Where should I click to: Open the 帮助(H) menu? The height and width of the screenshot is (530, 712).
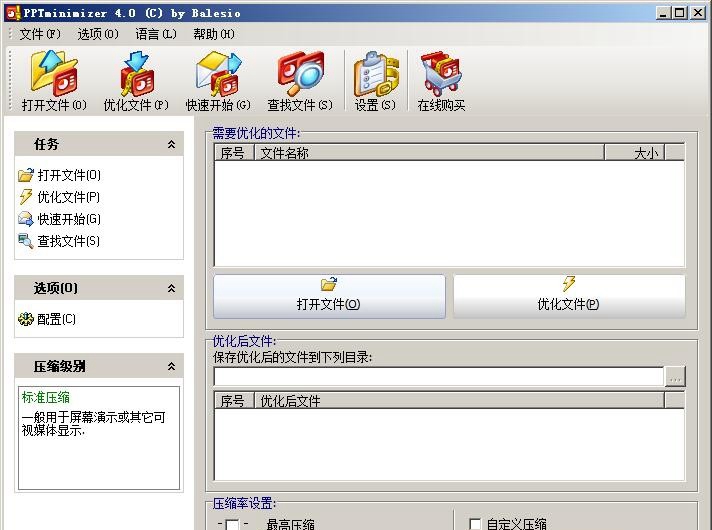click(x=214, y=34)
